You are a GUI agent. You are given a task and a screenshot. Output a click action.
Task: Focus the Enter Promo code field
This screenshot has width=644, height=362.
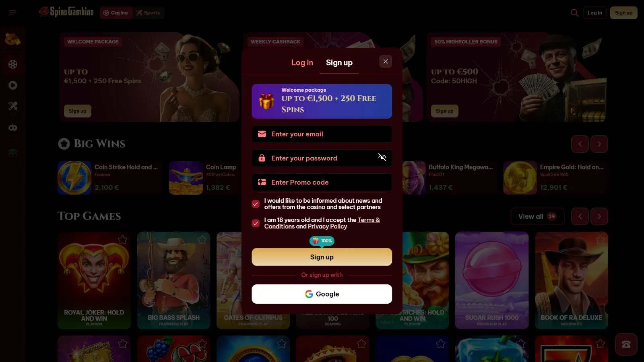[322, 182]
